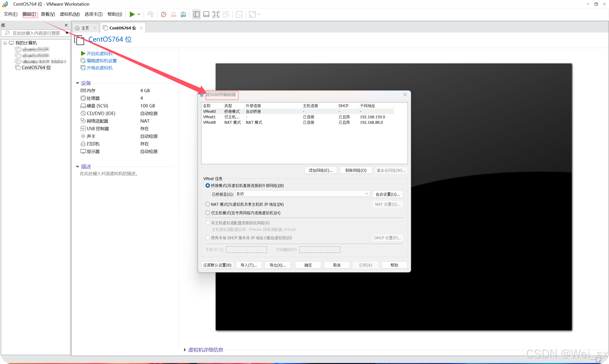Viewport: 609px width, 364px height.
Task: Click the send Ctrl+Alt+Del toolbar icon
Action: coord(150,14)
